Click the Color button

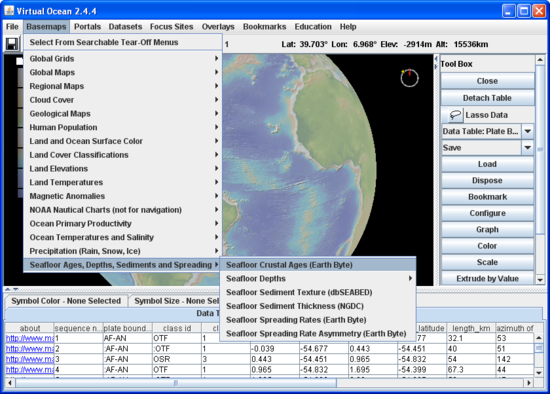pos(487,246)
